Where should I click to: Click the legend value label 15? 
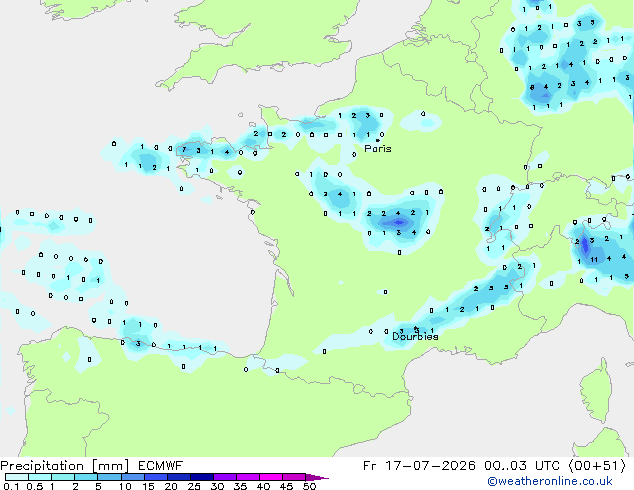[148, 486]
